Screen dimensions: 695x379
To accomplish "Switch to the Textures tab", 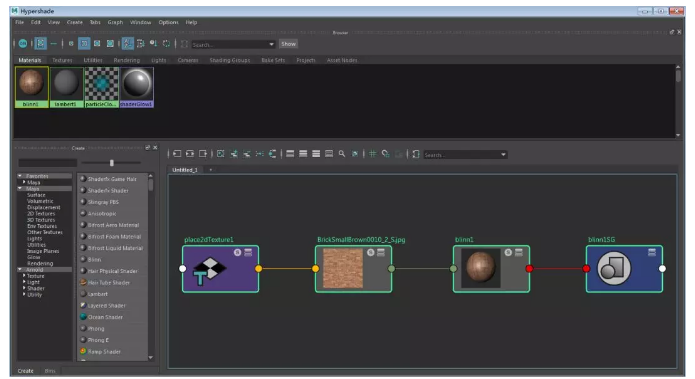I will click(62, 60).
